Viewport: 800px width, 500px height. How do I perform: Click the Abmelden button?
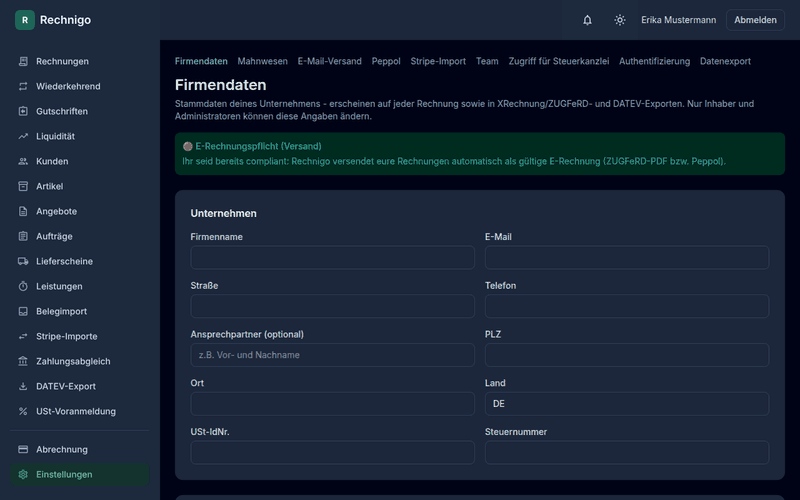pyautogui.click(x=755, y=20)
